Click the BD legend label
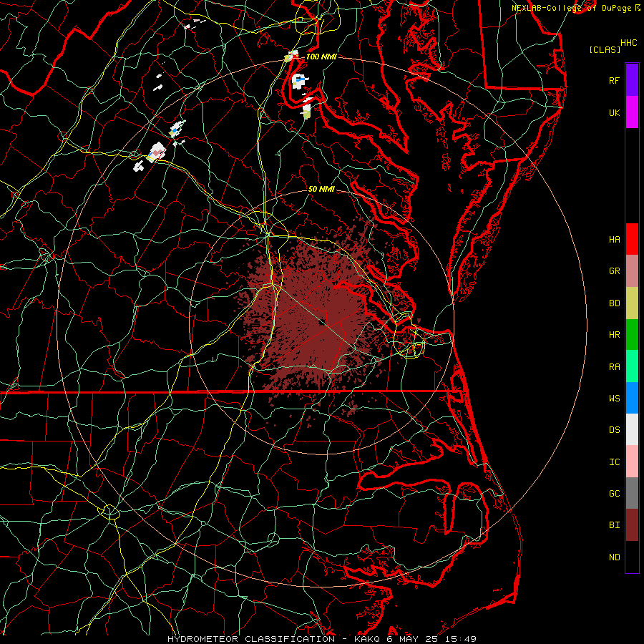The image size is (644, 644). click(614, 303)
